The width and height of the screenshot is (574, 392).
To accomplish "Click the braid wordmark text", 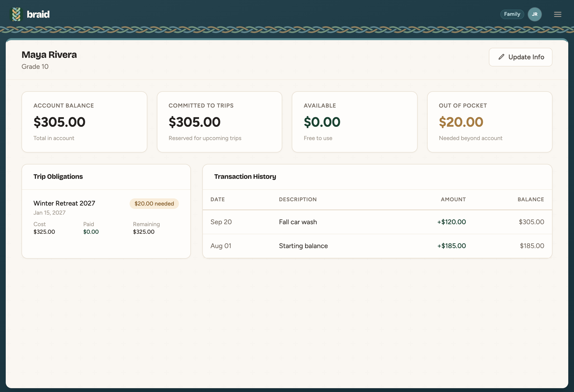I will click(38, 14).
